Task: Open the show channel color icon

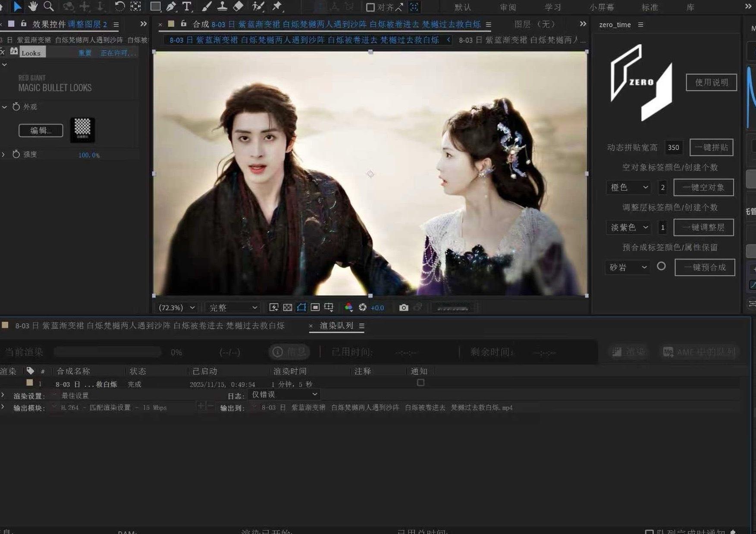Action: pos(348,308)
